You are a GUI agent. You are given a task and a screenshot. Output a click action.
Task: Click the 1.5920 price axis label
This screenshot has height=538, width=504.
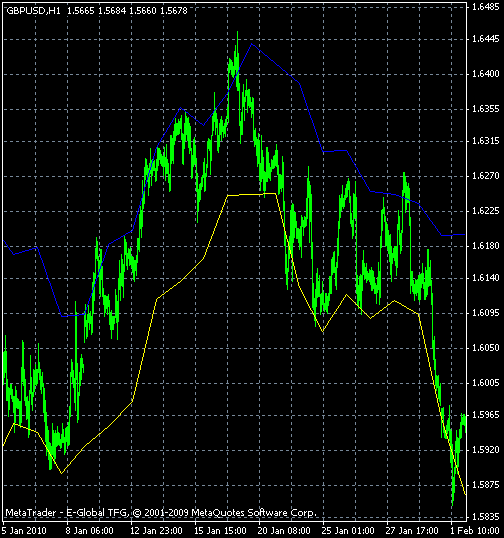tap(485, 449)
